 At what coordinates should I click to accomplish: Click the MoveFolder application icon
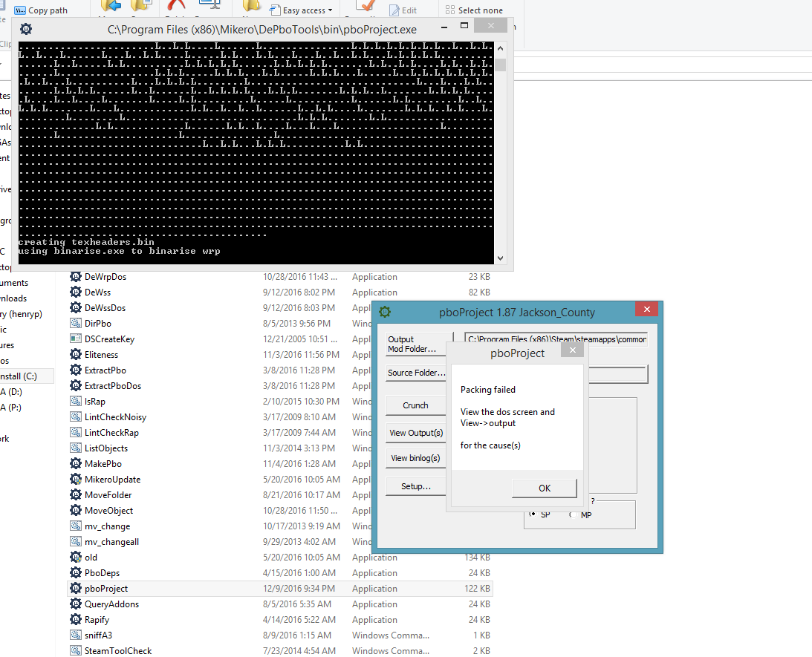76,494
